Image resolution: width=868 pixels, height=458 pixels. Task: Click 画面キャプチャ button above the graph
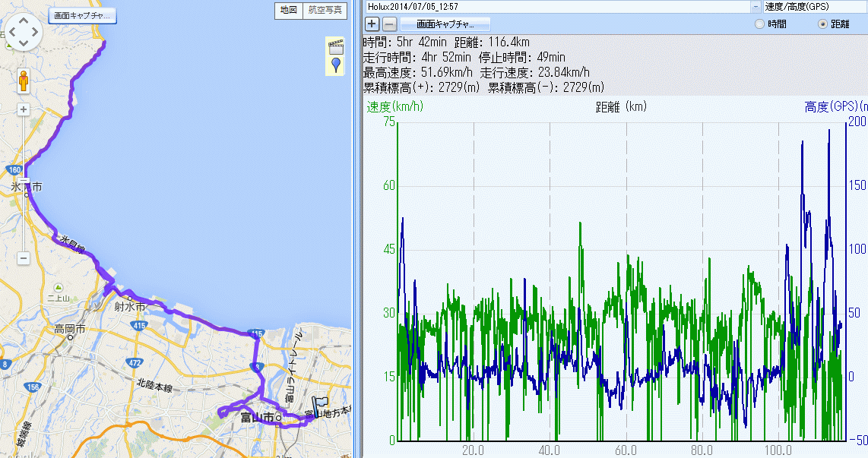445,24
